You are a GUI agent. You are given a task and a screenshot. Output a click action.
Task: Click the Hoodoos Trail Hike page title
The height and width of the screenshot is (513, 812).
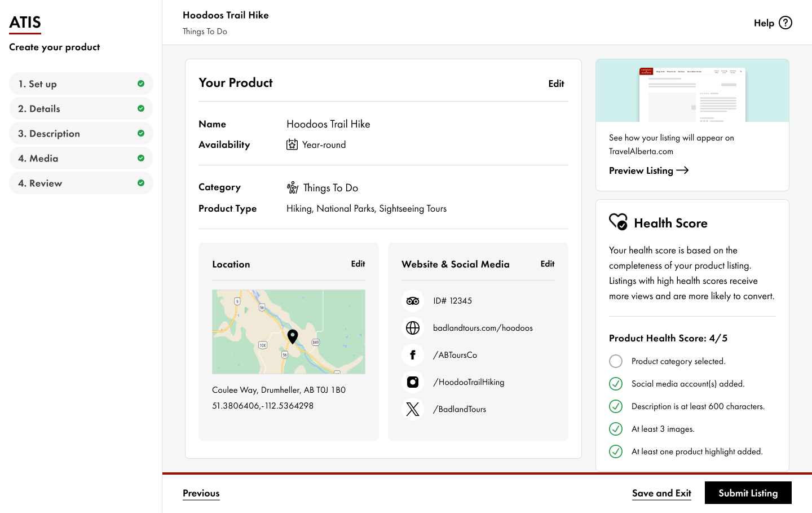coord(226,15)
